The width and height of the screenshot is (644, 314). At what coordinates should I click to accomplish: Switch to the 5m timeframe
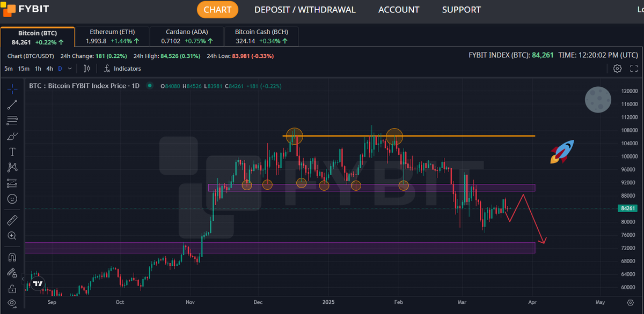tap(9, 69)
